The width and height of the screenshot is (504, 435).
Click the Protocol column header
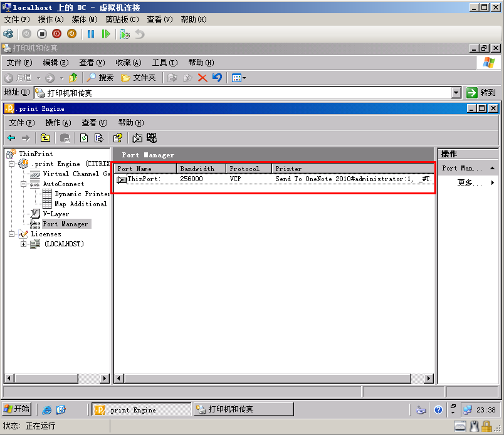tap(249, 169)
